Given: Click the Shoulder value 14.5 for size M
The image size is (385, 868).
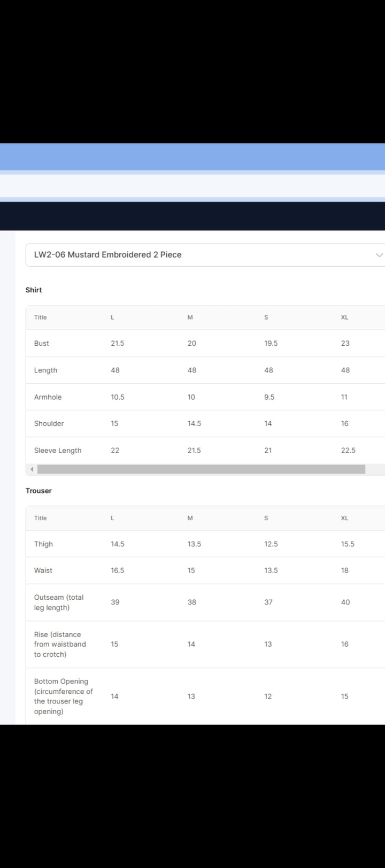Looking at the screenshot, I should [194, 423].
